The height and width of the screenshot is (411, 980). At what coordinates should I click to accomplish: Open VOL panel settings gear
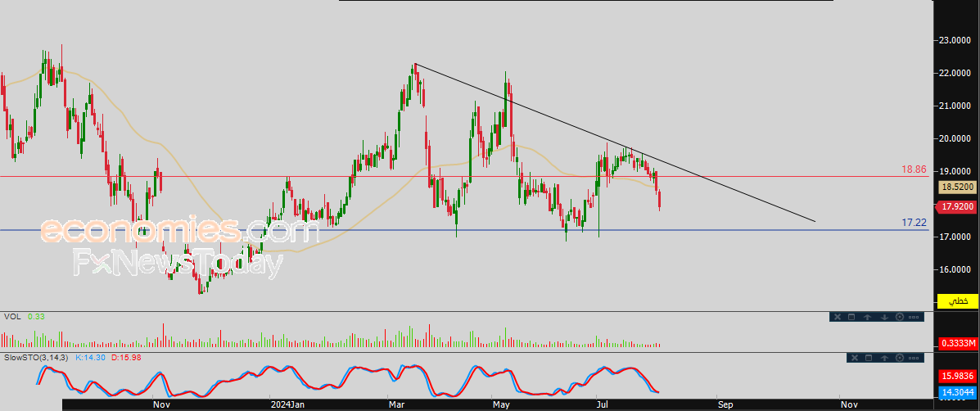tap(900, 317)
